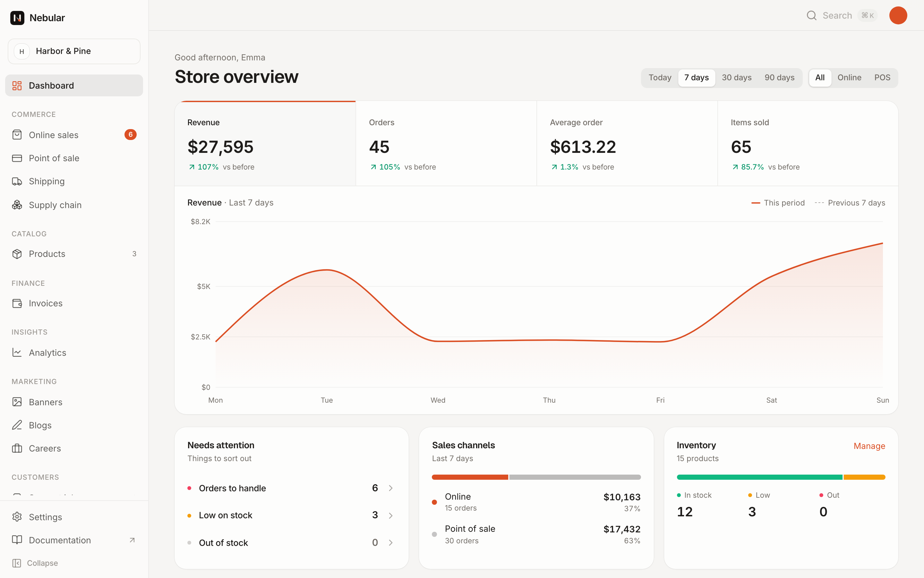Click the Blogs pencil icon
924x578 pixels.
coord(17,425)
